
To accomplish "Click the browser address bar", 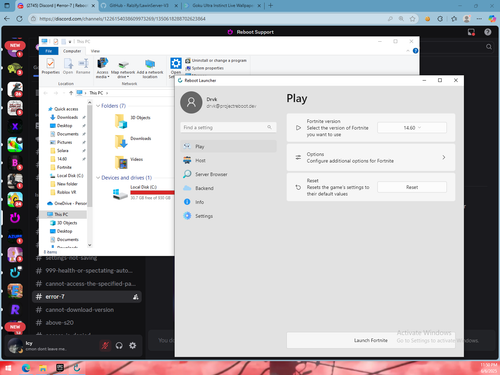I will [x=207, y=19].
